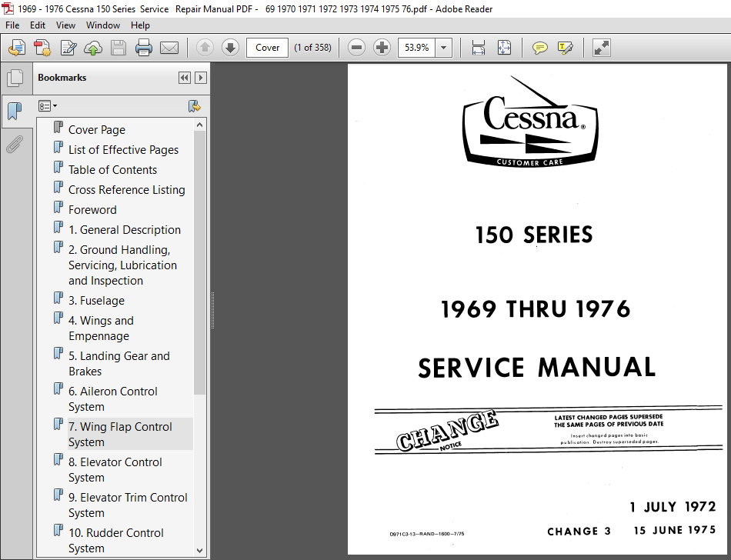Print the document using the printer icon
731x560 pixels.
pyautogui.click(x=144, y=48)
